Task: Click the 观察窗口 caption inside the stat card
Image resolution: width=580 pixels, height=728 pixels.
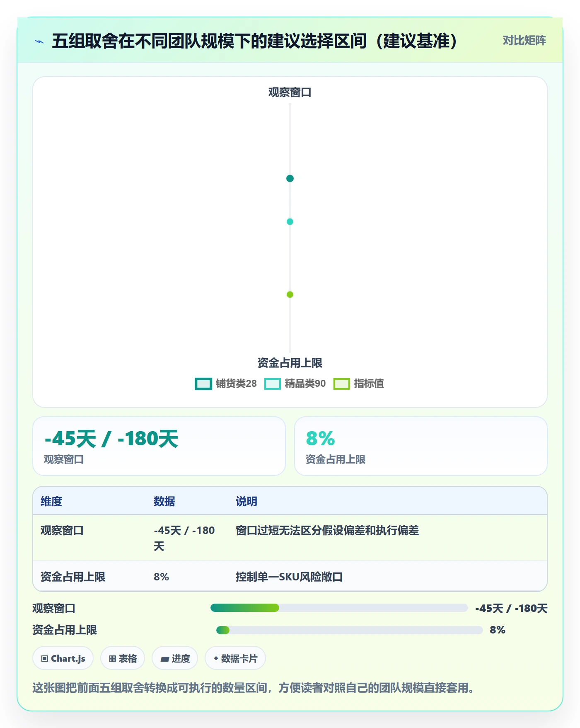Action: [64, 459]
